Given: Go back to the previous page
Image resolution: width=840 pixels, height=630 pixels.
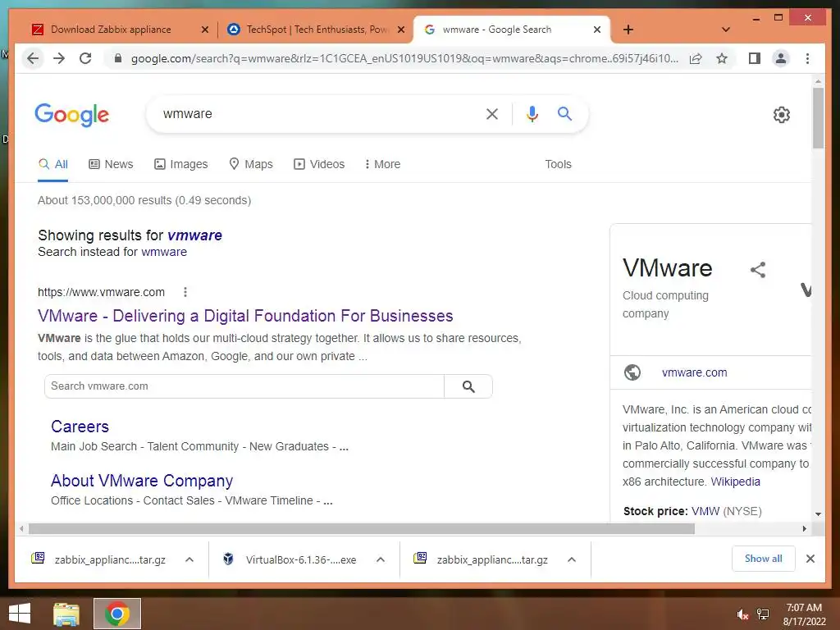Looking at the screenshot, I should click(x=33, y=58).
